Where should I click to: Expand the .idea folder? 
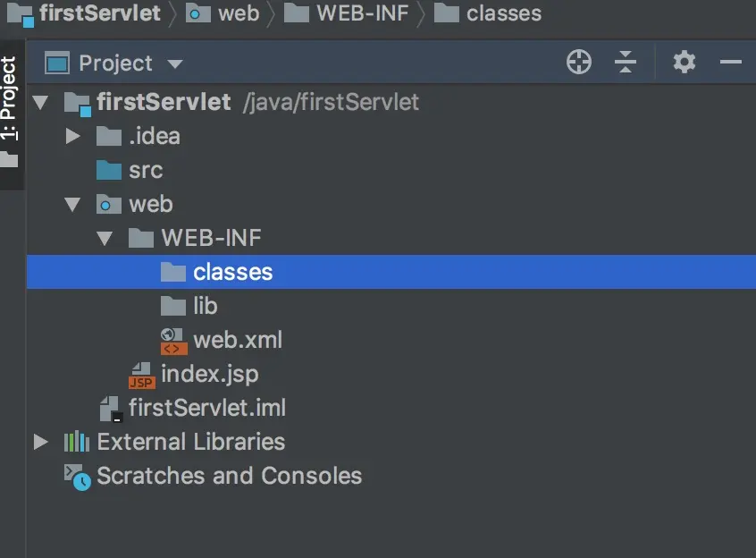pyautogui.click(x=73, y=137)
